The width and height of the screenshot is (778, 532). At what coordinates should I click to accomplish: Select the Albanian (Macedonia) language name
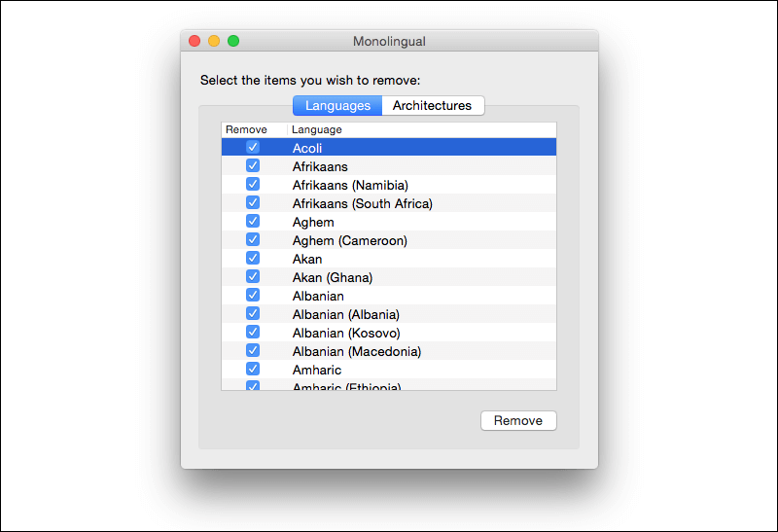357,351
